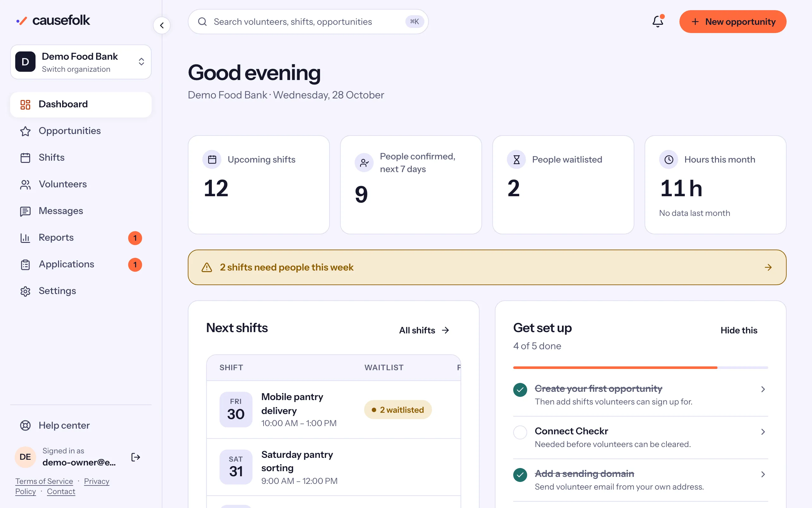Viewport: 812px width, 508px height.
Task: Click the hourglass icon on People waitlisted card
Action: (516, 159)
